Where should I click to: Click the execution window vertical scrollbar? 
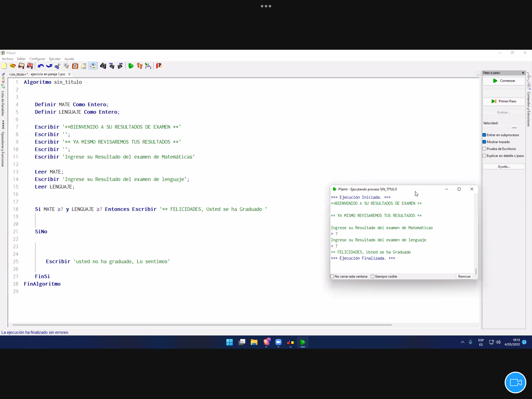tap(476, 272)
